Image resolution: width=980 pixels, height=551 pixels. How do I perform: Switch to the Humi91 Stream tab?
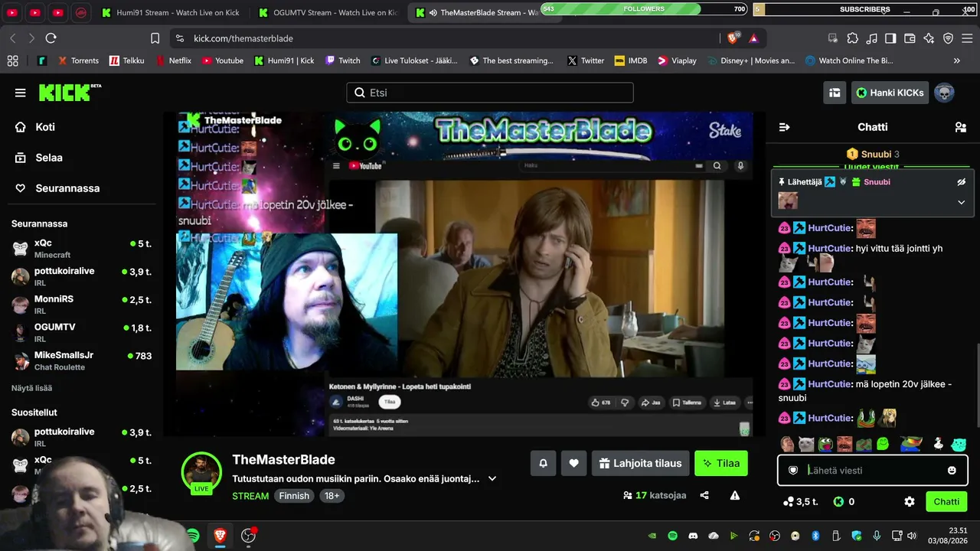(171, 13)
